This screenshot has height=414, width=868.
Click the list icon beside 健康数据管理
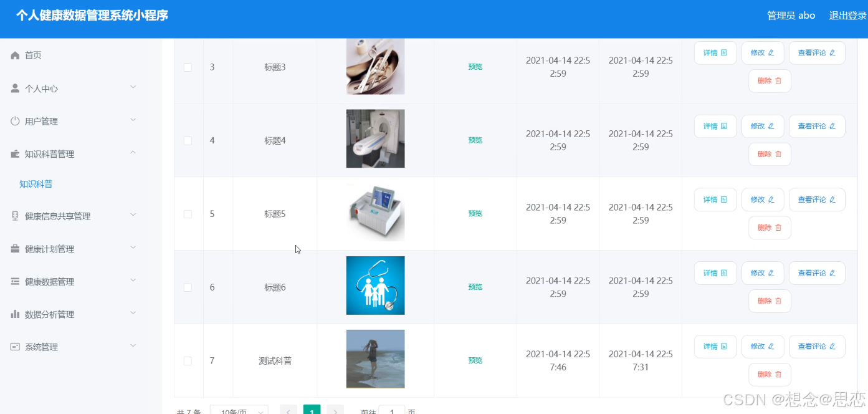pos(16,281)
